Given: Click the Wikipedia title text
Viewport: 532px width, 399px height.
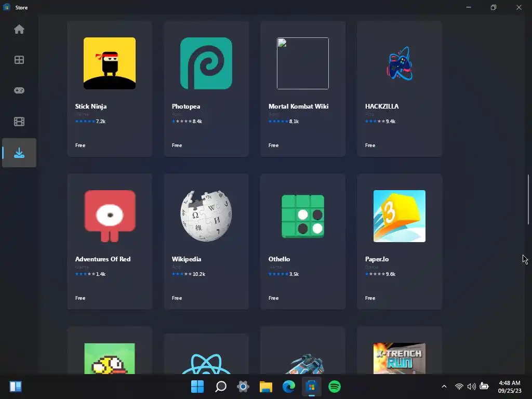Looking at the screenshot, I should pyautogui.click(x=187, y=259).
